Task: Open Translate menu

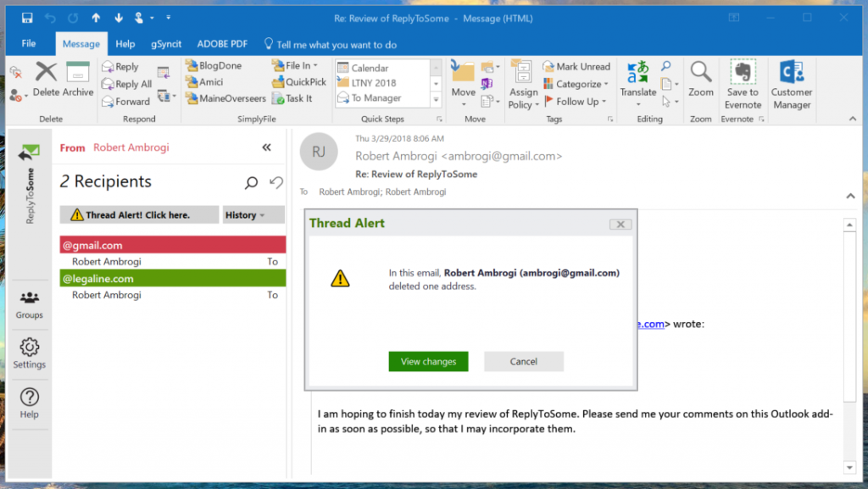Action: tap(637, 84)
